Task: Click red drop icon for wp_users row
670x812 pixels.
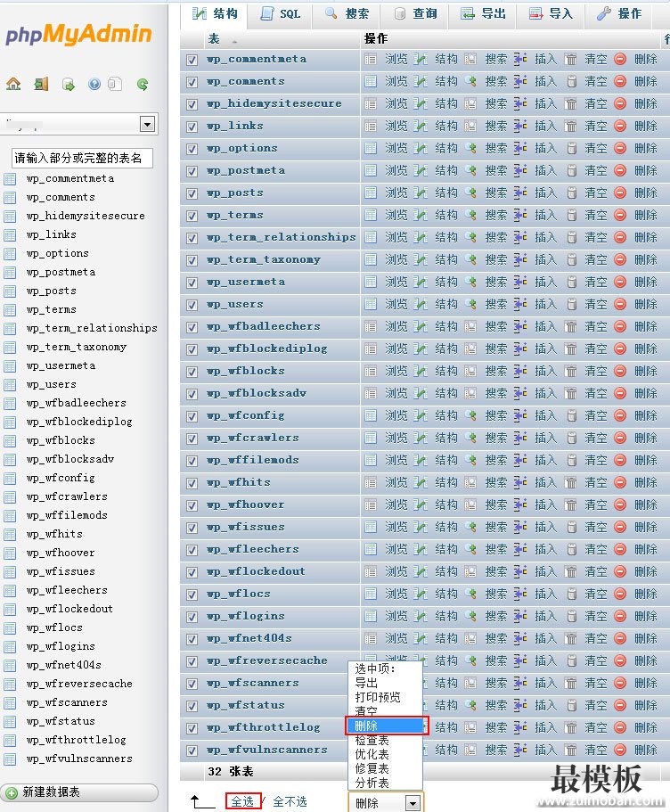Action: (620, 304)
